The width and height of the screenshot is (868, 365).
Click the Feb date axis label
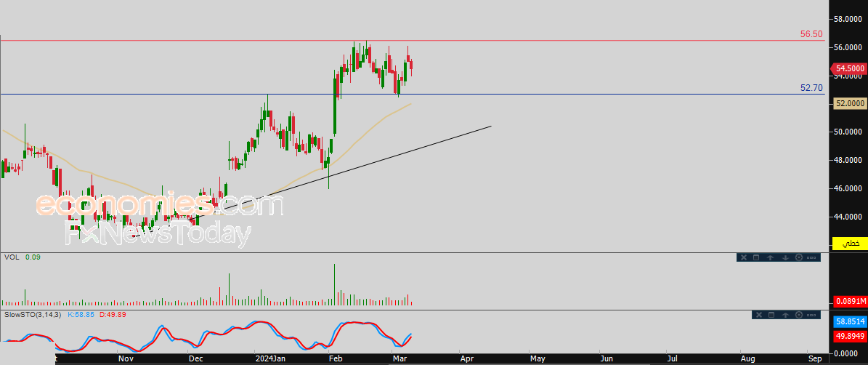point(336,359)
